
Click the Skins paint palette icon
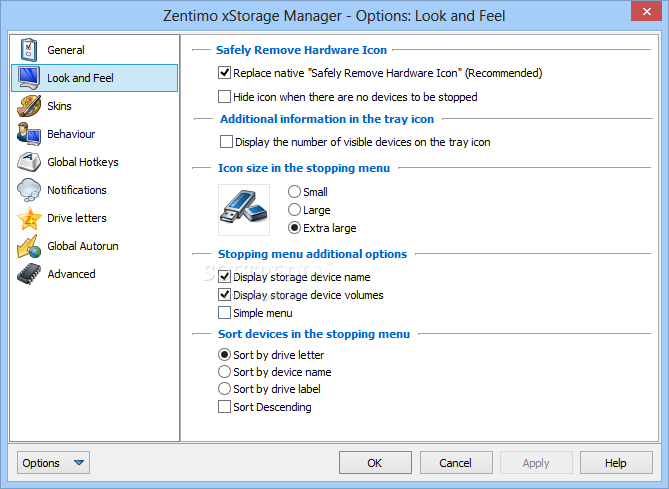tap(29, 106)
